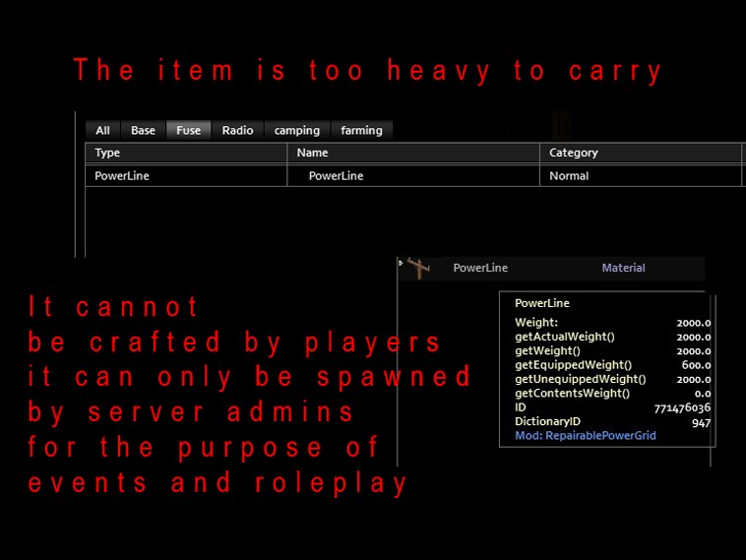Sort list by Category column header

(641, 153)
